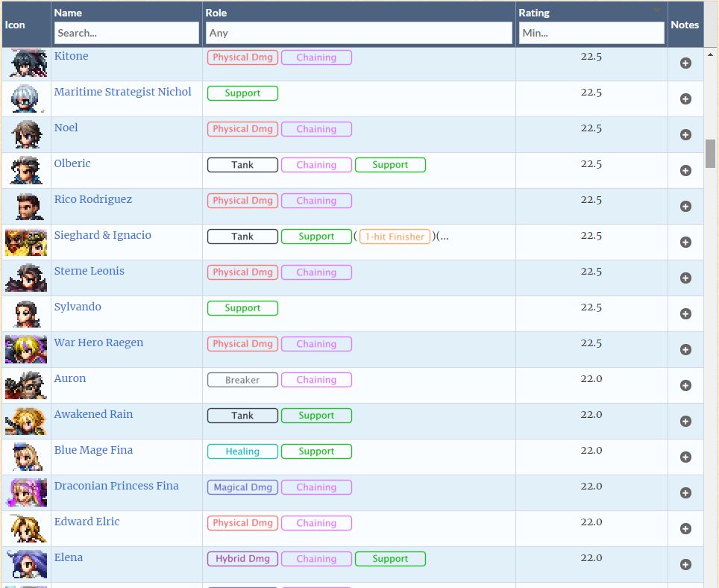
Task: Click Physical Dmg tag in Kitone row
Action: (242, 57)
